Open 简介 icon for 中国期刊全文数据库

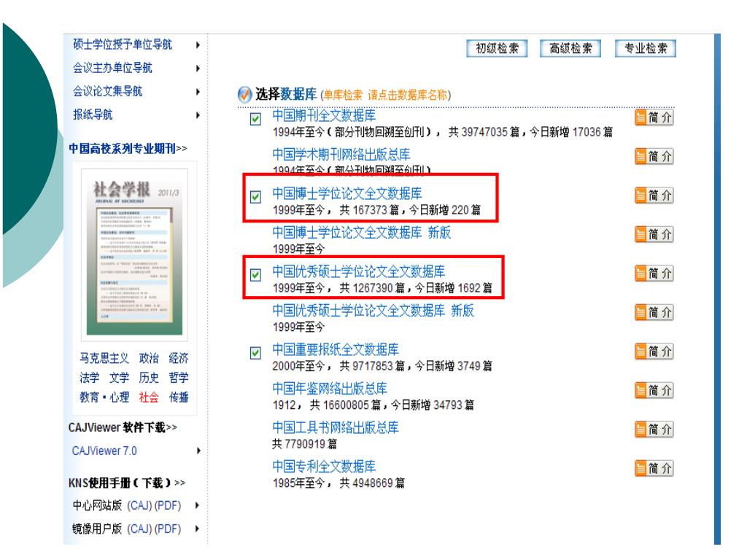coord(654,117)
